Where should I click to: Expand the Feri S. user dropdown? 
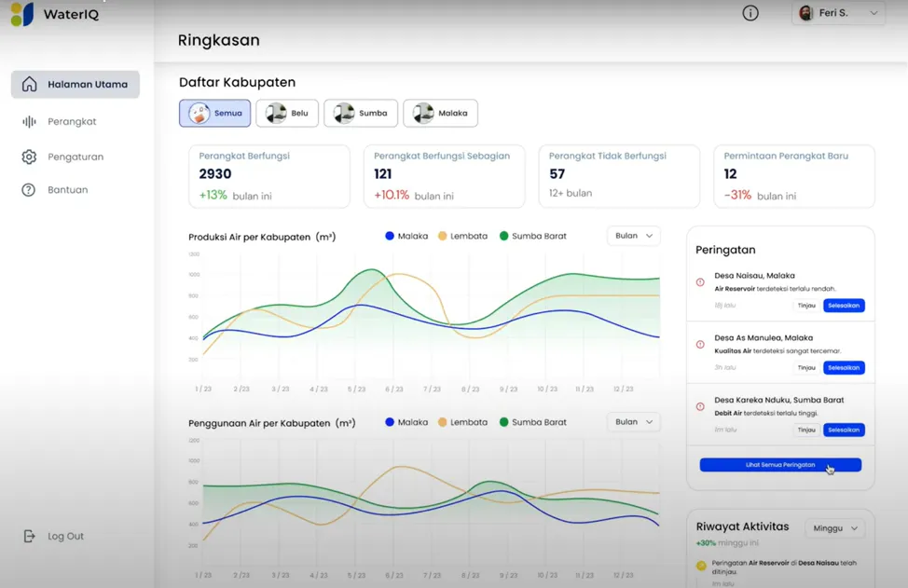(837, 13)
